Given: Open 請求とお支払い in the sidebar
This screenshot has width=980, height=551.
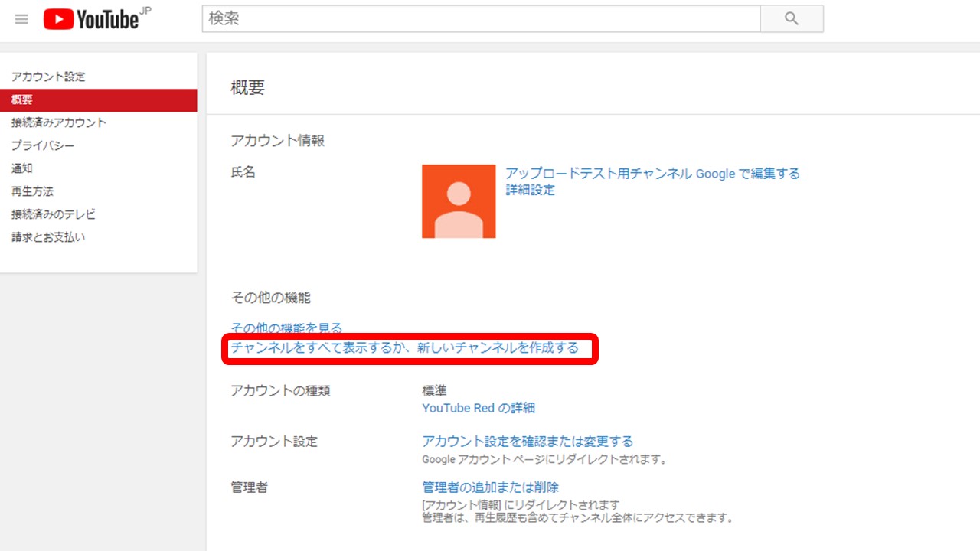Looking at the screenshot, I should [48, 237].
